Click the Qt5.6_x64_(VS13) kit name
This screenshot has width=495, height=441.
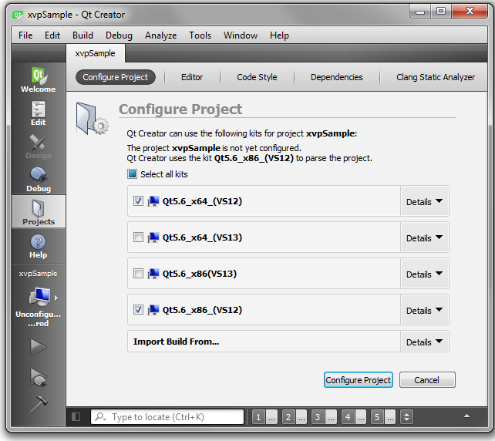(202, 238)
